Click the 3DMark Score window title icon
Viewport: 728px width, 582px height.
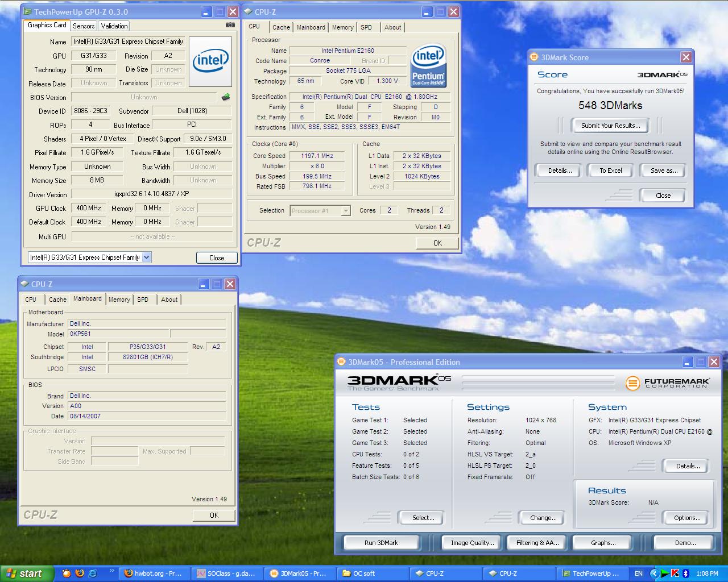[x=533, y=57]
